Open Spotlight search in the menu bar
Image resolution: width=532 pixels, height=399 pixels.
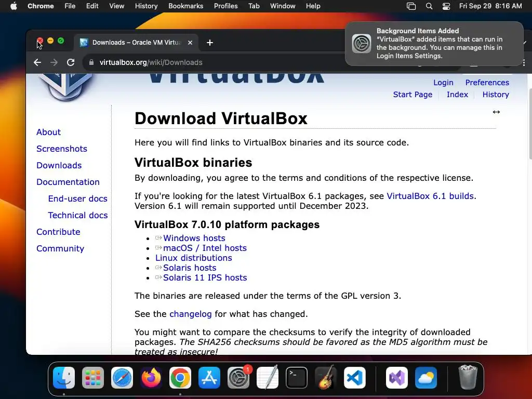pyautogui.click(x=429, y=6)
